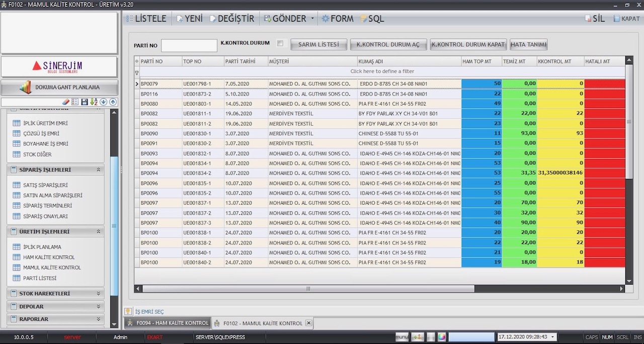Sort by the PARTİ TARİHİ column header

[246, 61]
